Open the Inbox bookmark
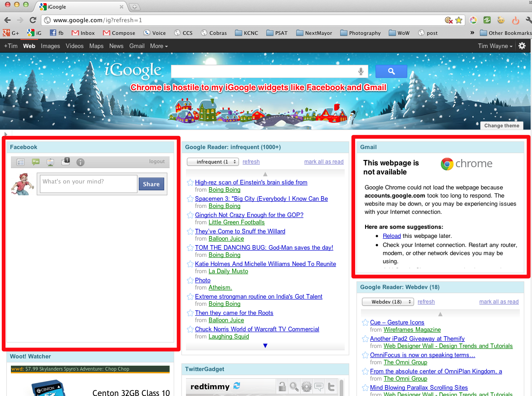Viewport: 532px width, 396px height. click(x=83, y=33)
